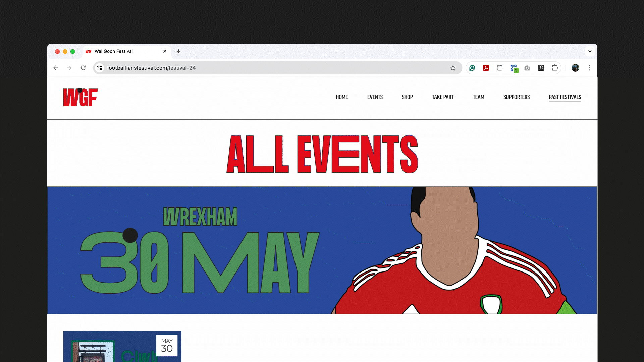Open the May 30 event card thumbnail
This screenshot has width=644, height=362.
click(122, 347)
